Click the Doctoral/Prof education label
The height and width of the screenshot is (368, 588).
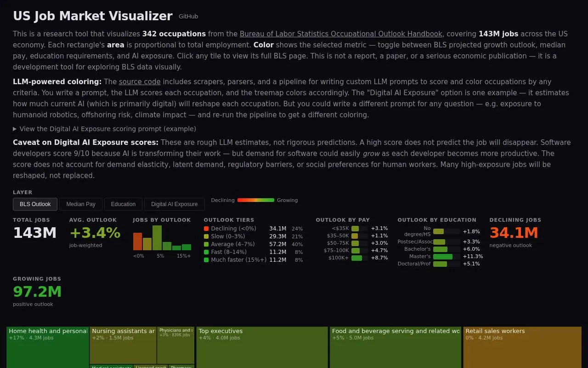(x=414, y=264)
